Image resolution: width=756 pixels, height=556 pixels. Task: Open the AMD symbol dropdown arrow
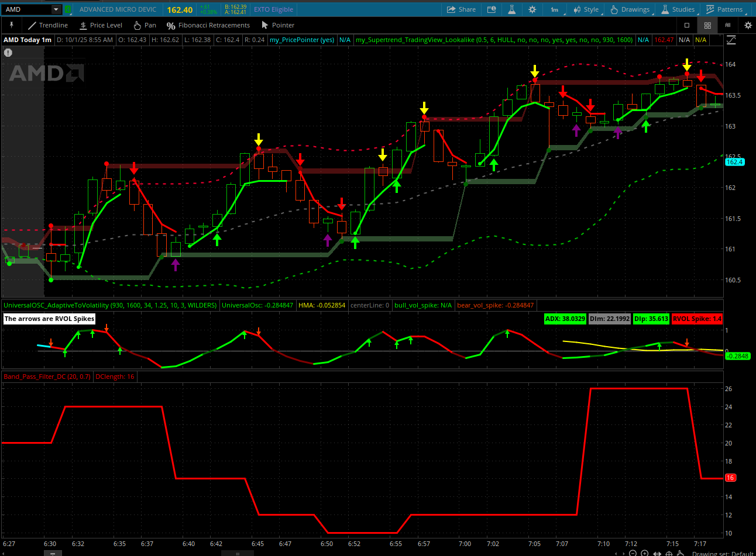click(x=56, y=9)
